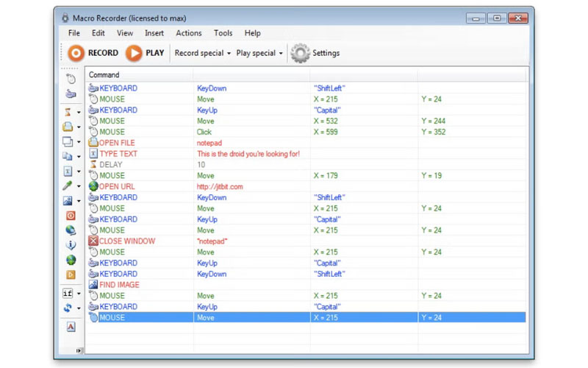The height and width of the screenshot is (368, 588).
Task: Click the hourglass delay icon in sidebar
Action: tap(68, 112)
